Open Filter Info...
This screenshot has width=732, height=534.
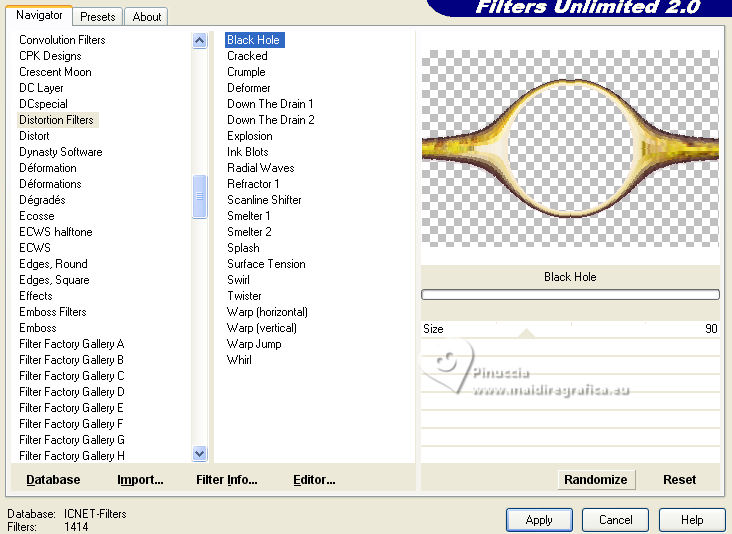226,480
